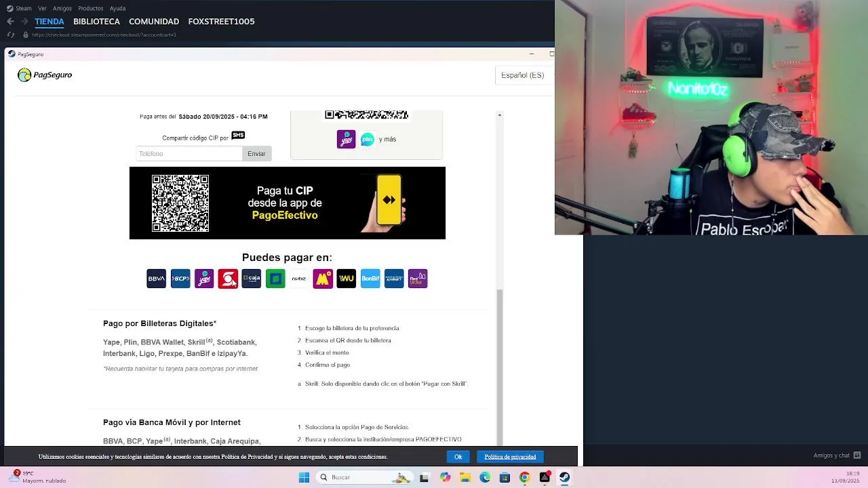Click the 'Pago vía Banca Móvil y por Internet' heading
The image size is (868, 488).
(x=172, y=423)
